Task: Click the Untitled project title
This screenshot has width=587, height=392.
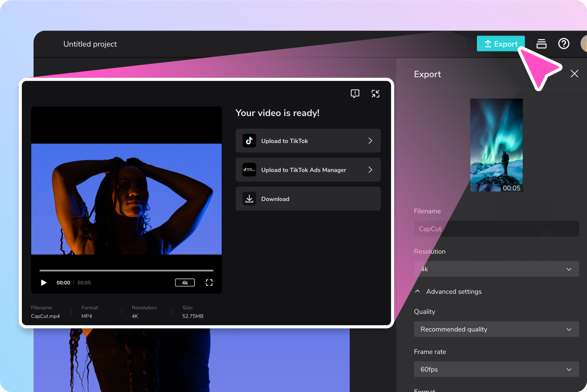Action: click(x=90, y=44)
